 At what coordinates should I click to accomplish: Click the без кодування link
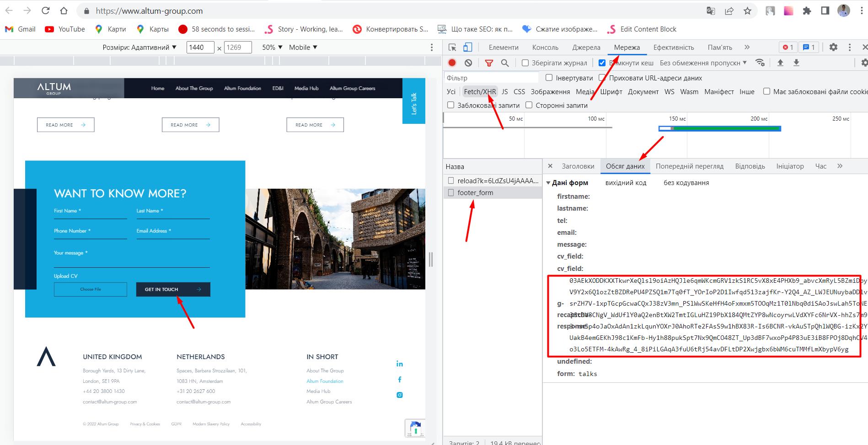[x=686, y=183]
